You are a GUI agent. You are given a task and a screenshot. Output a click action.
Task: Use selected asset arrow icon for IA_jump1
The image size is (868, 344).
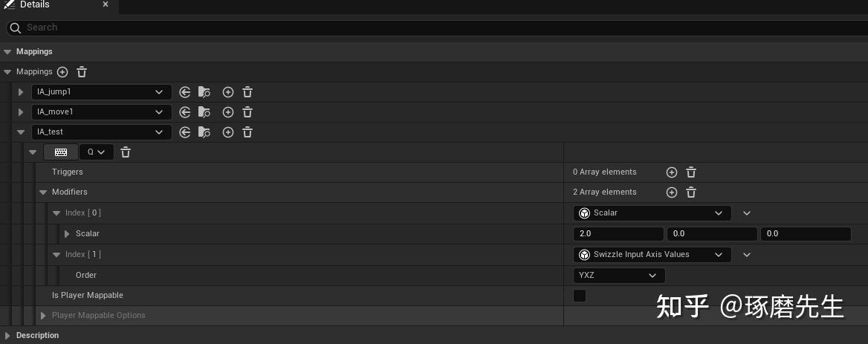point(185,92)
